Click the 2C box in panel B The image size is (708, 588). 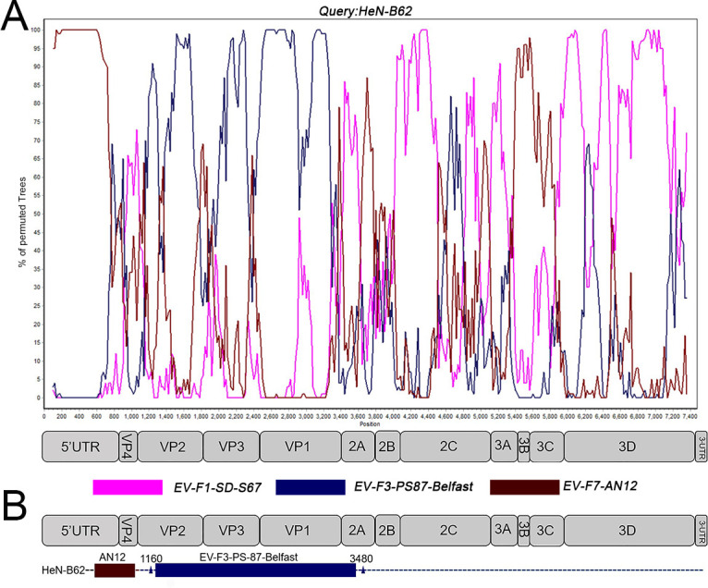click(x=446, y=530)
